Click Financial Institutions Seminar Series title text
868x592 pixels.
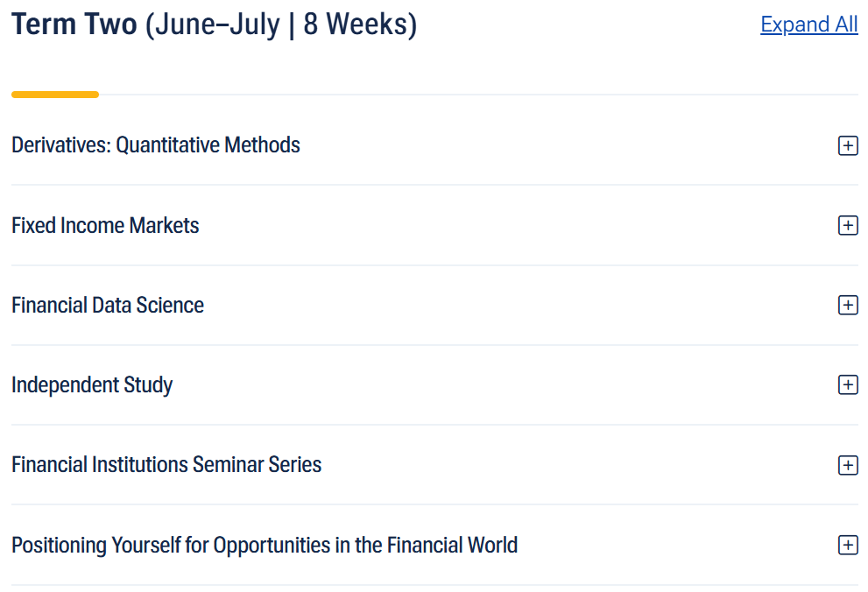point(166,464)
